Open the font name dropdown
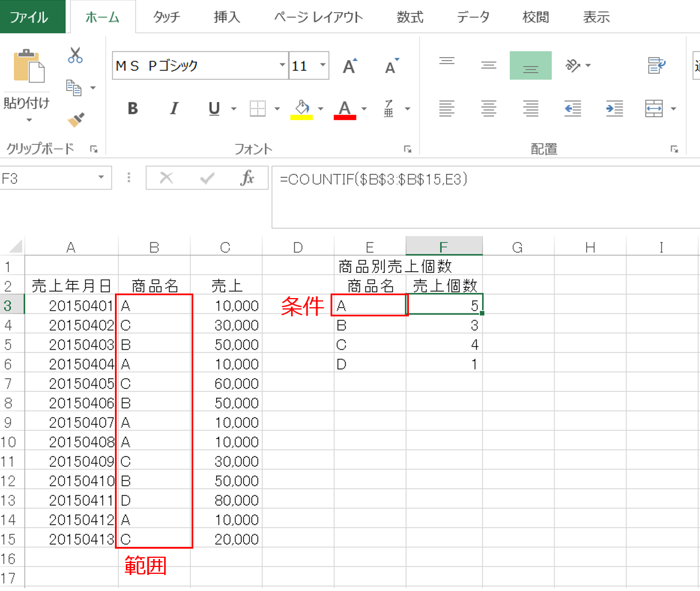This screenshot has width=700, height=591. [282, 66]
